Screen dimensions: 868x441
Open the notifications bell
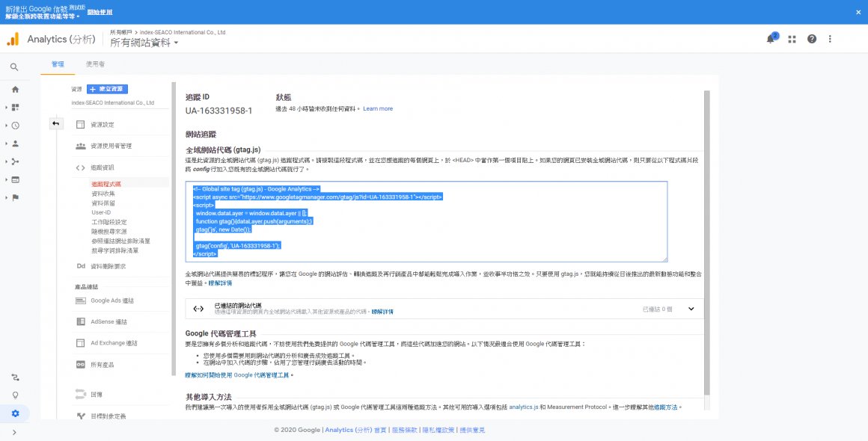[x=771, y=39]
